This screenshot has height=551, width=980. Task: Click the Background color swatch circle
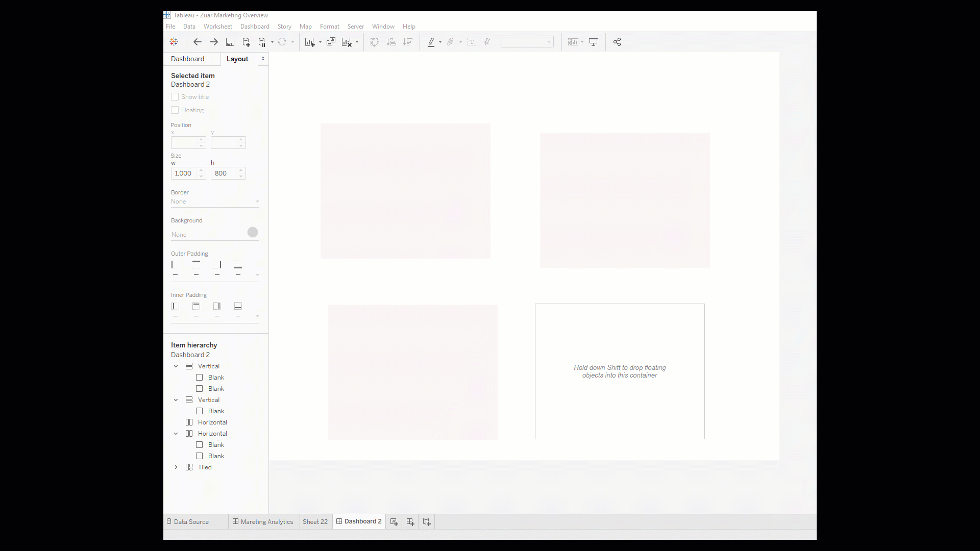253,232
